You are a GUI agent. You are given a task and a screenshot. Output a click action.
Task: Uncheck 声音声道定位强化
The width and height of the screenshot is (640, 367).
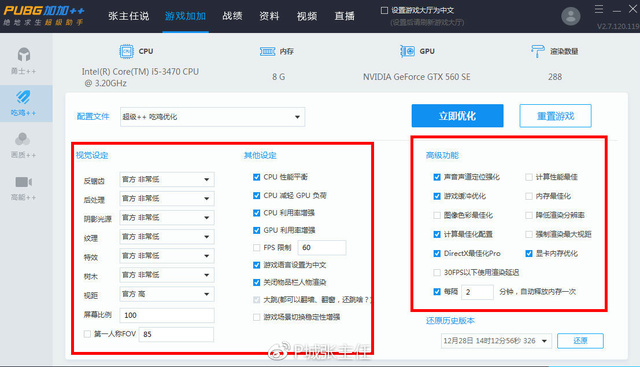(437, 177)
